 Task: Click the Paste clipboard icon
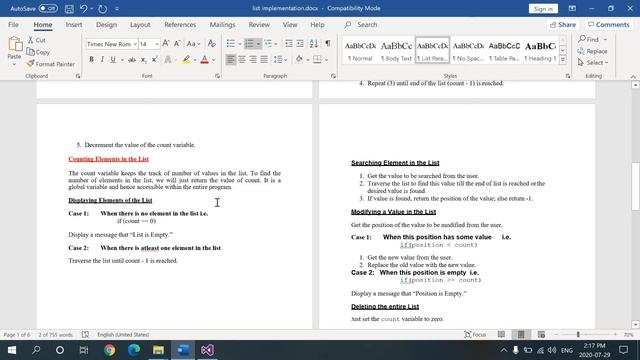click(15, 44)
